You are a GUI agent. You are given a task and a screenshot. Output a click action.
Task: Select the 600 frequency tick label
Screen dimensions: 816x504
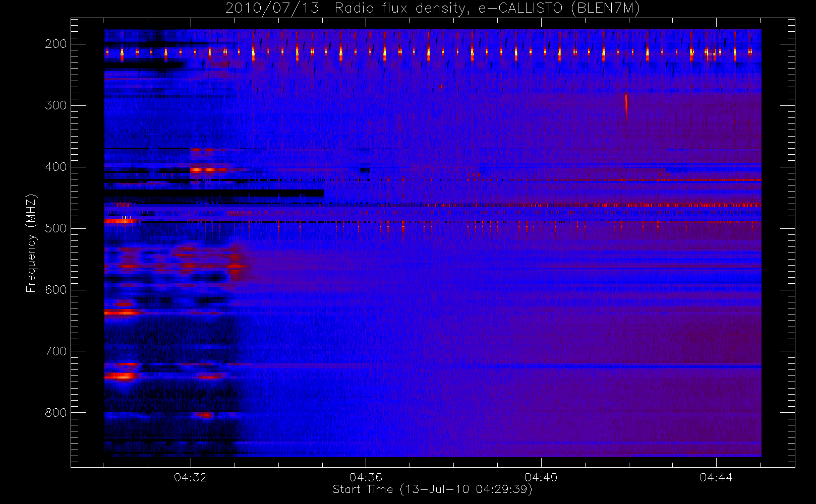[x=55, y=290]
